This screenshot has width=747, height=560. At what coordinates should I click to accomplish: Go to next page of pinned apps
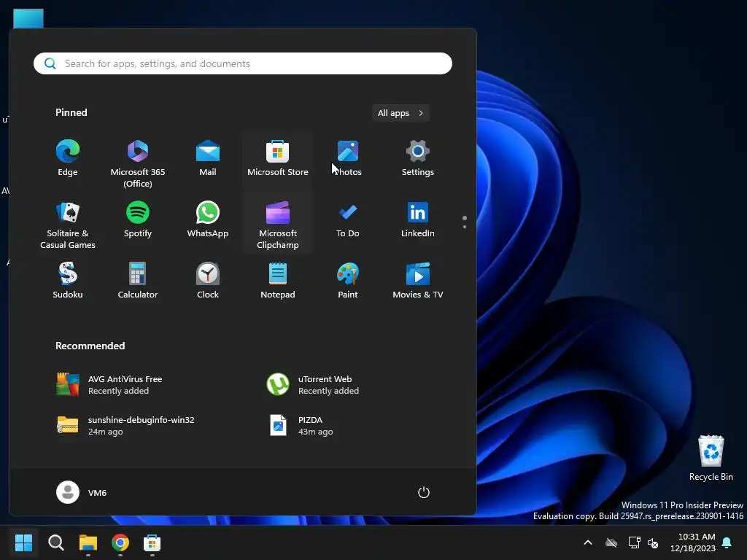coord(465,227)
